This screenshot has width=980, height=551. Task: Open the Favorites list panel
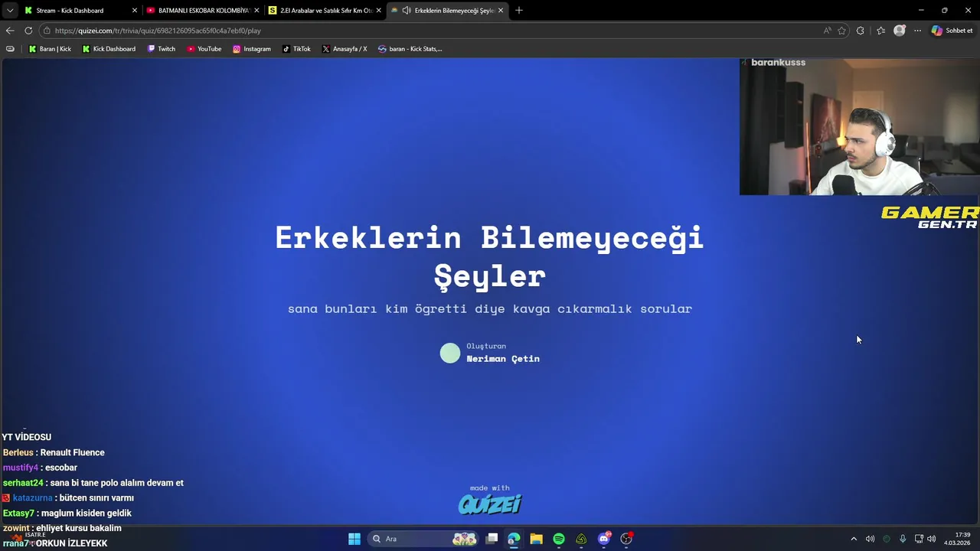[x=881, y=31]
